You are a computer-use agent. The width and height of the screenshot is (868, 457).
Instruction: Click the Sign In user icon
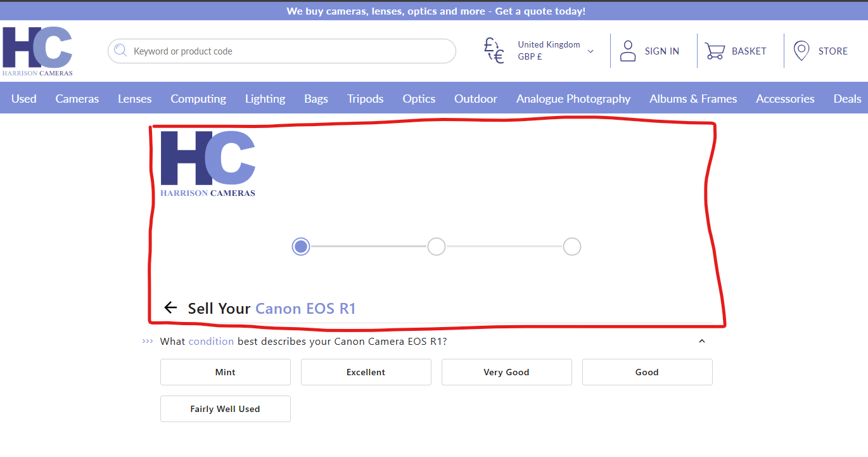pos(628,51)
